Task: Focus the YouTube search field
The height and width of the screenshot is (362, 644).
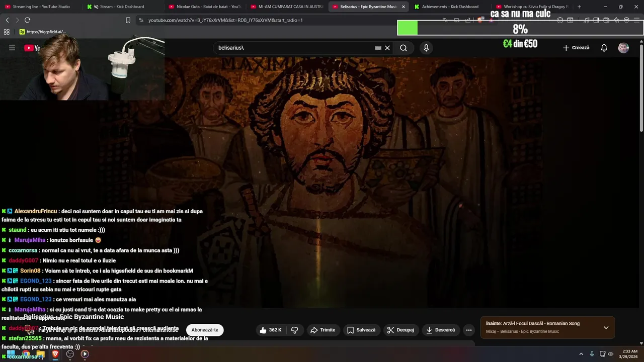Action: (x=294, y=48)
